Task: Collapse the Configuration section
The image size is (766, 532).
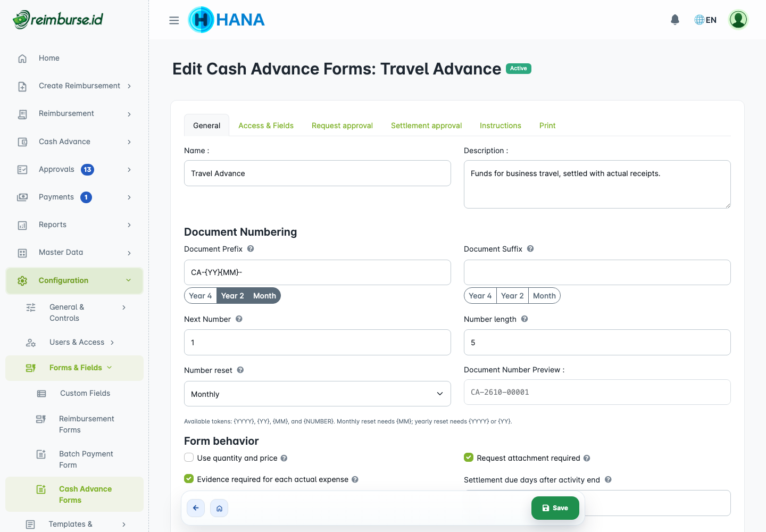Action: click(x=74, y=280)
